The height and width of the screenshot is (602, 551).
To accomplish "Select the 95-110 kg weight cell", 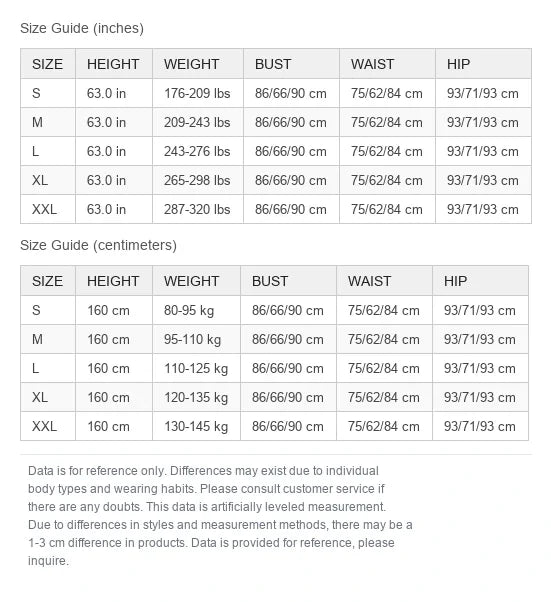I will 196,339.
